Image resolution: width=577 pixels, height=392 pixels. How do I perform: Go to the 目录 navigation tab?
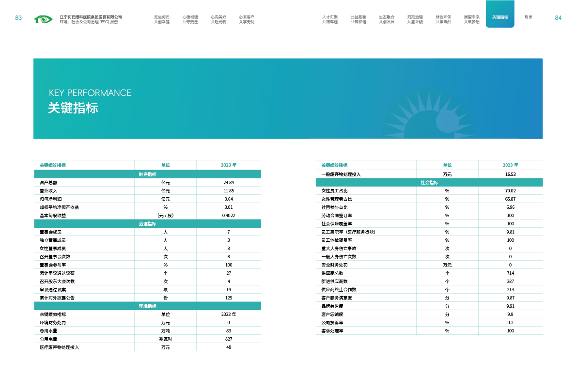[x=528, y=17]
